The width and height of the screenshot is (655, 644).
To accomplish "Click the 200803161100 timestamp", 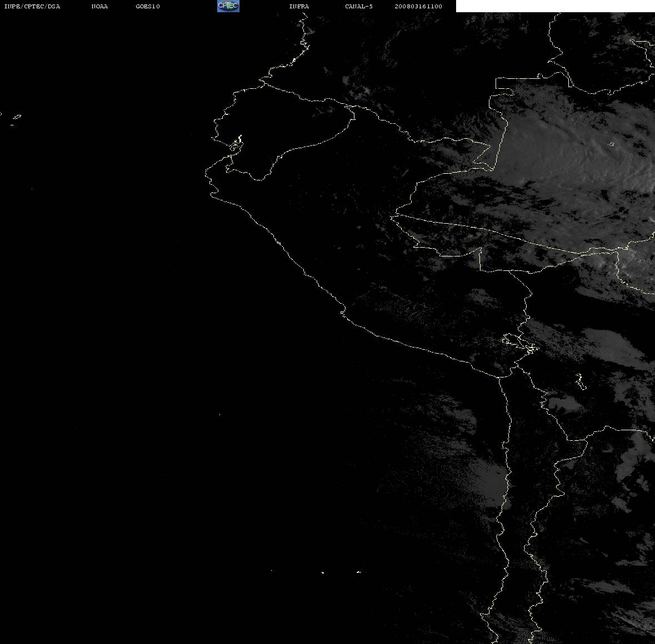I will coord(418,6).
